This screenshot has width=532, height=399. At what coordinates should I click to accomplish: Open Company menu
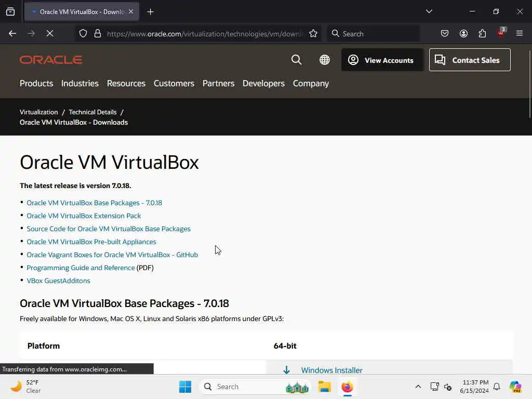(311, 84)
